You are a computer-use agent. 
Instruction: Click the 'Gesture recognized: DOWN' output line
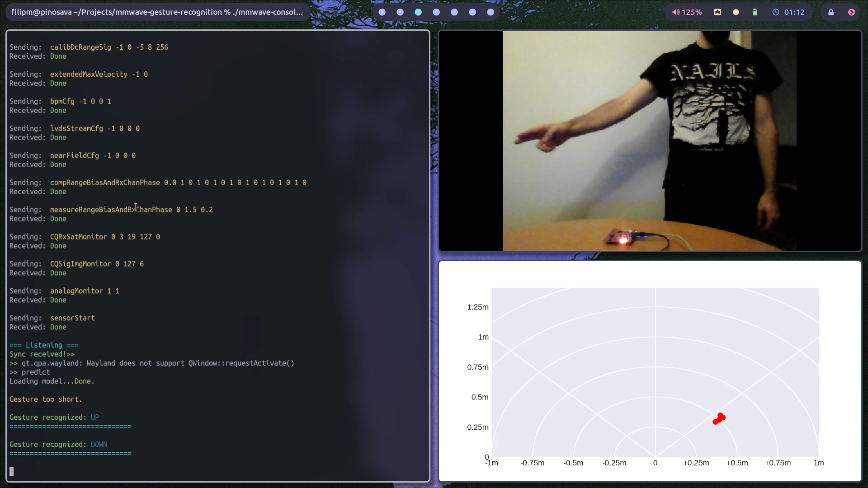pyautogui.click(x=58, y=444)
